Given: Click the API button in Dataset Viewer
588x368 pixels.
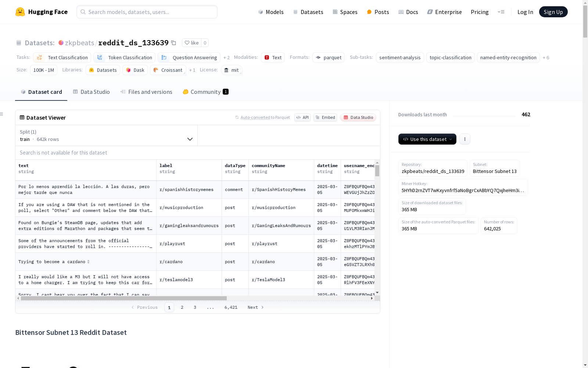Looking at the screenshot, I should pyautogui.click(x=302, y=117).
